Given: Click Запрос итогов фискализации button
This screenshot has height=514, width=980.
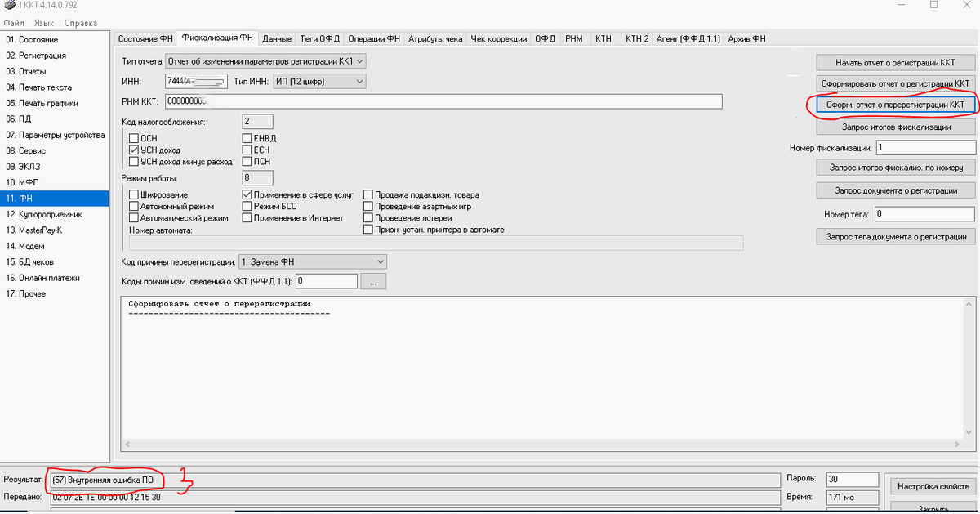Looking at the screenshot, I should coord(896,127).
